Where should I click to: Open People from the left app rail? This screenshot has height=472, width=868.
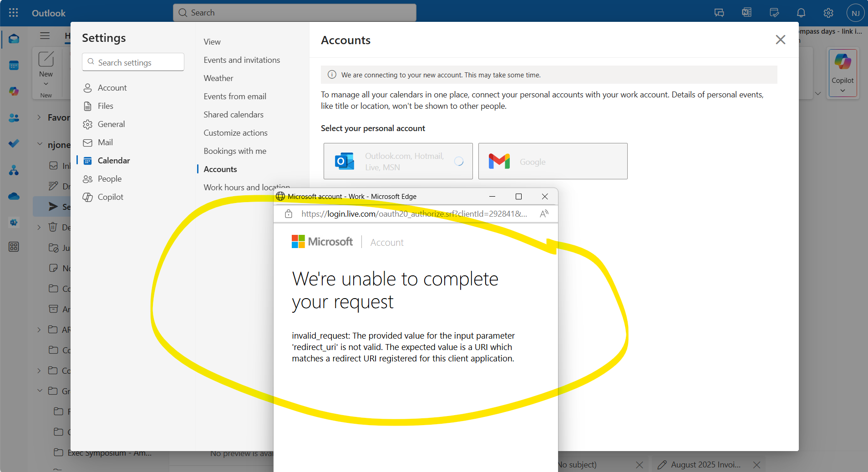(x=14, y=117)
